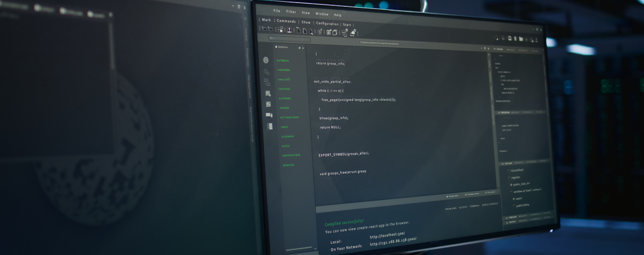Open the localhost:300 local URL
Viewport: 644px width, 255px height.
[387, 235]
